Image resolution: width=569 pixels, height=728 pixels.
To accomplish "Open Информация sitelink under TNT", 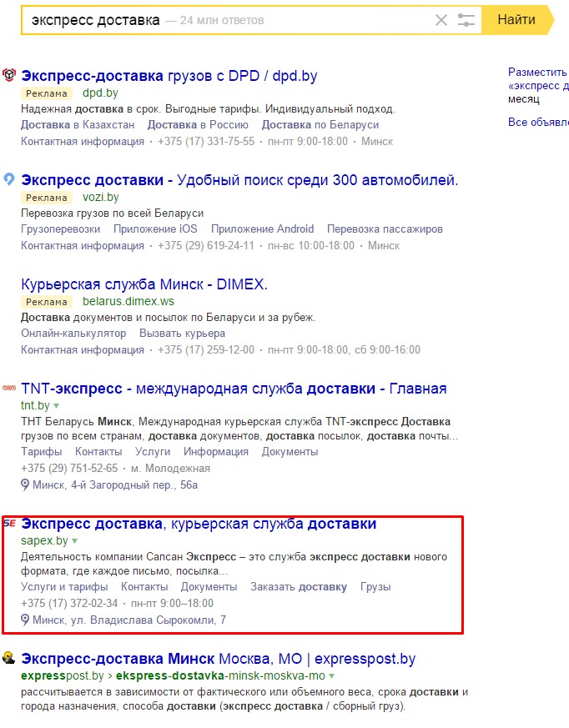I will (x=216, y=452).
